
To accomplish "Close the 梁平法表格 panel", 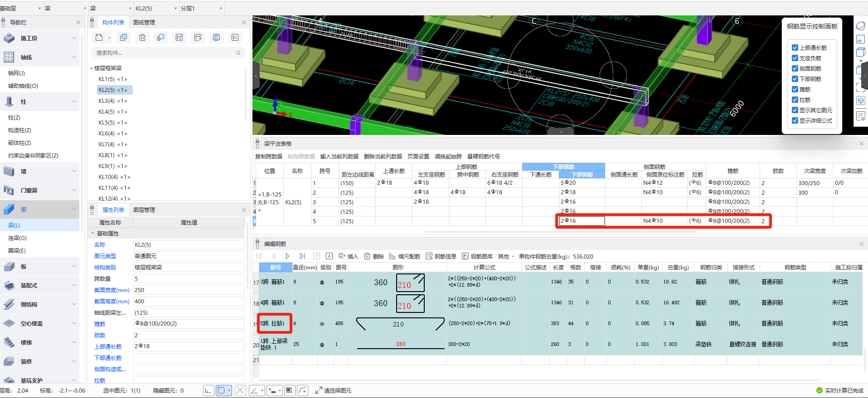I will pyautogui.click(x=862, y=144).
